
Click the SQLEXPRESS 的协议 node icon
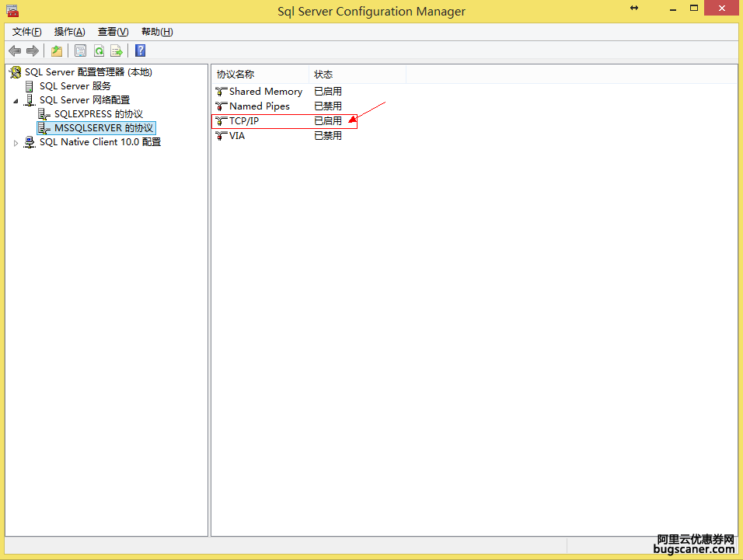point(44,114)
